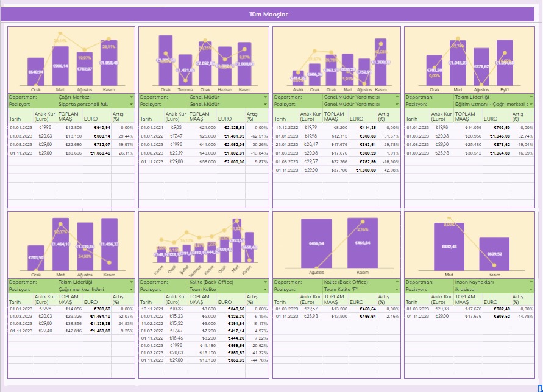The width and height of the screenshot is (543, 392).
Task: Open the Çağrı Merkezi department dropdown
Action: pos(131,97)
